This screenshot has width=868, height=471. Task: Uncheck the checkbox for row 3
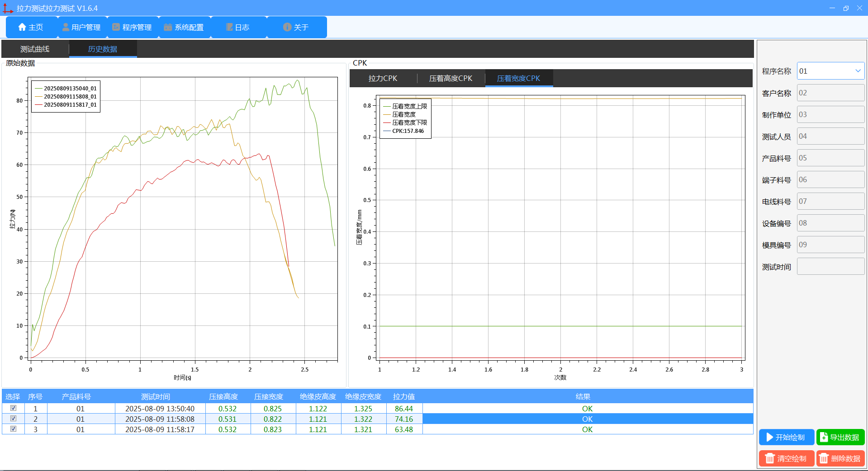(x=13, y=429)
